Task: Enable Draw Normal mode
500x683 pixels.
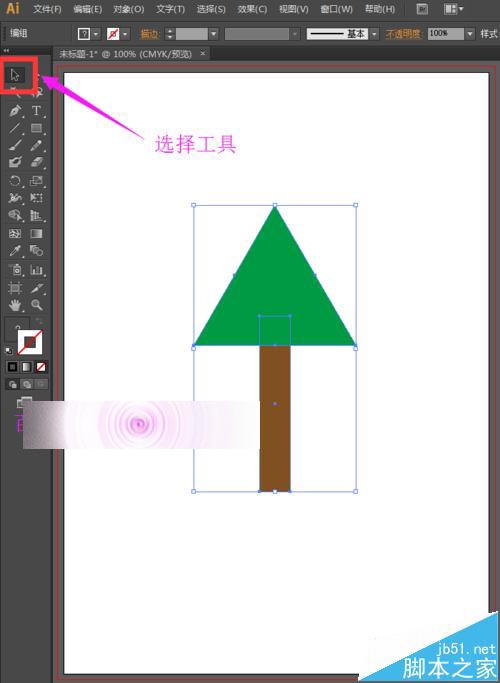Action: coord(12,384)
